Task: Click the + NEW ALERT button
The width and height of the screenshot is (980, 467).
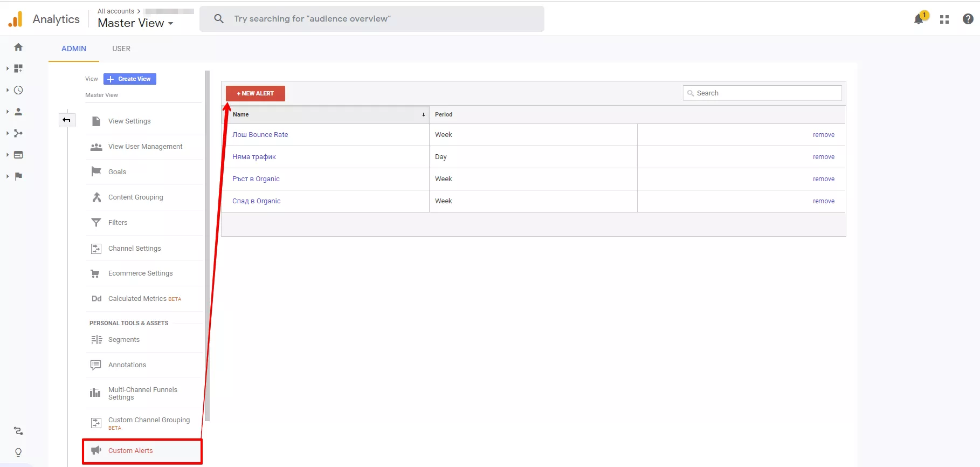Action: pyautogui.click(x=256, y=93)
